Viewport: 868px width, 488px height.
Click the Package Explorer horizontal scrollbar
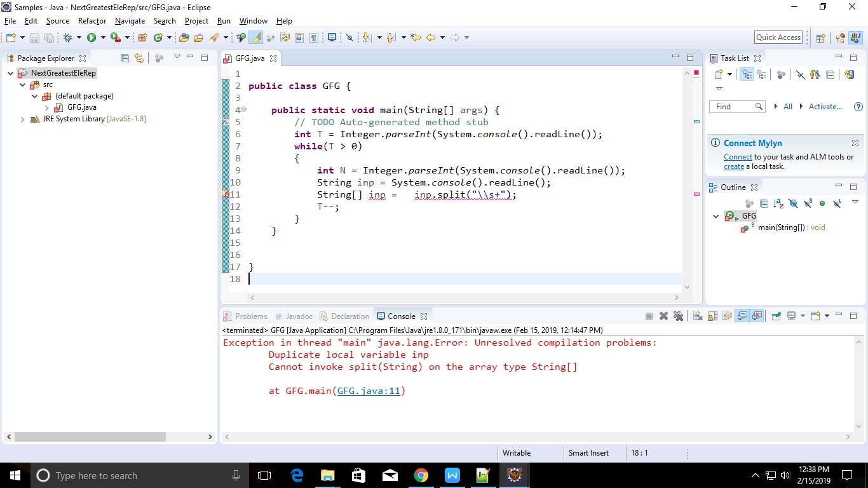coord(90,437)
